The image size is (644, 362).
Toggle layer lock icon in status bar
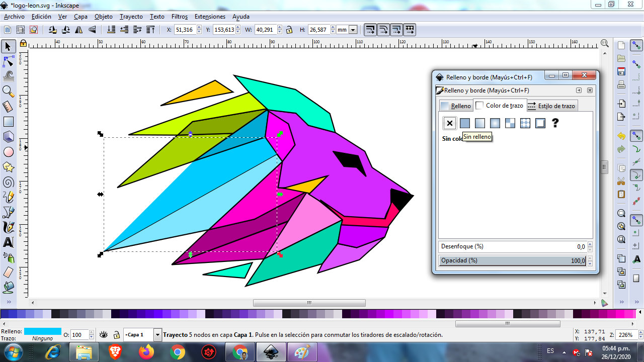116,335
